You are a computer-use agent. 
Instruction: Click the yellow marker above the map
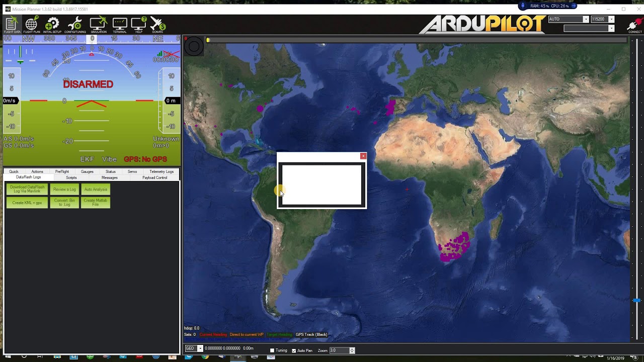click(208, 40)
